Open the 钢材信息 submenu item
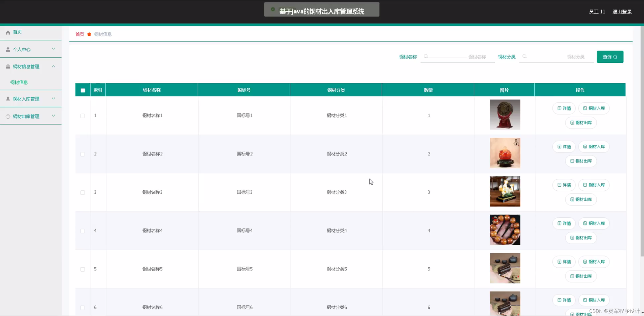Viewport: 644px width, 316px height. [x=19, y=82]
